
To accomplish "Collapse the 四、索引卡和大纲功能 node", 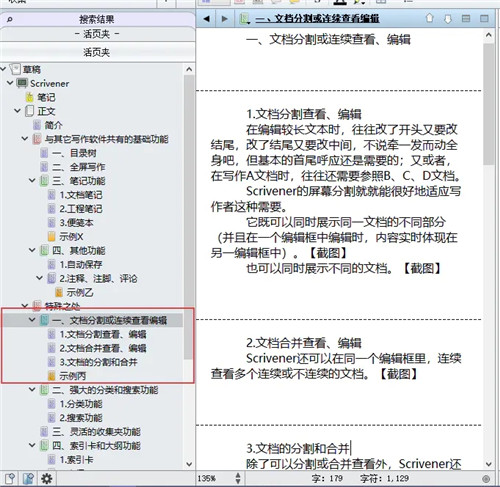I will click(x=32, y=445).
